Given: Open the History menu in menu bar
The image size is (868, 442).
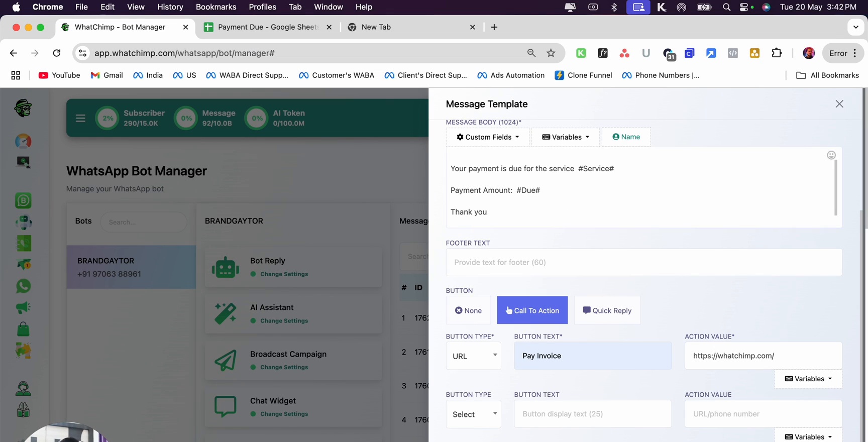Looking at the screenshot, I should point(170,7).
